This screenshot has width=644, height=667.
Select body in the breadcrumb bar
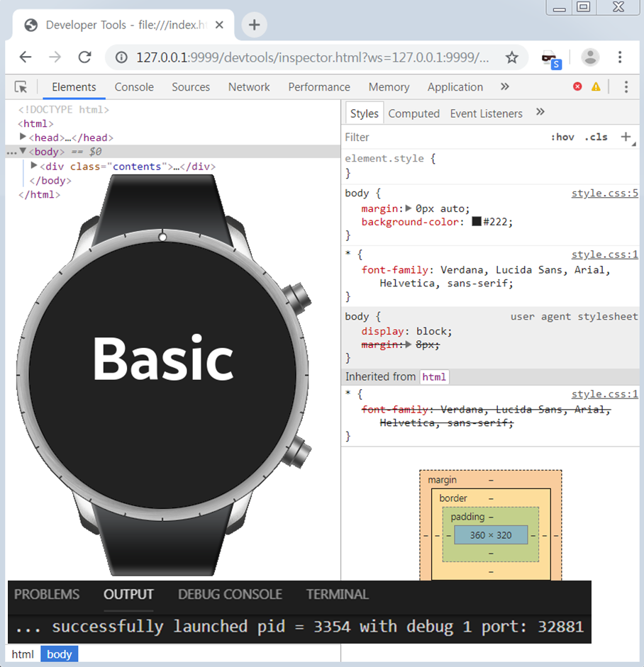click(x=60, y=654)
